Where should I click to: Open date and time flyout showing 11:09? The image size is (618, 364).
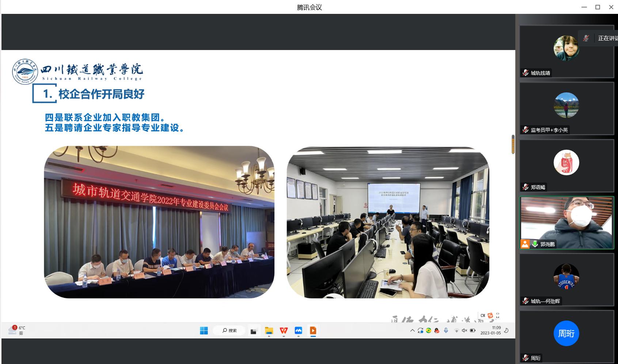pyautogui.click(x=490, y=330)
